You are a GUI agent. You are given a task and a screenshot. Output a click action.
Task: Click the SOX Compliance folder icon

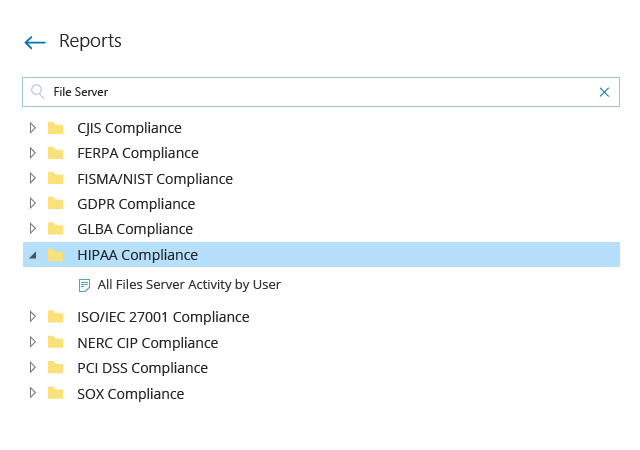(x=56, y=393)
